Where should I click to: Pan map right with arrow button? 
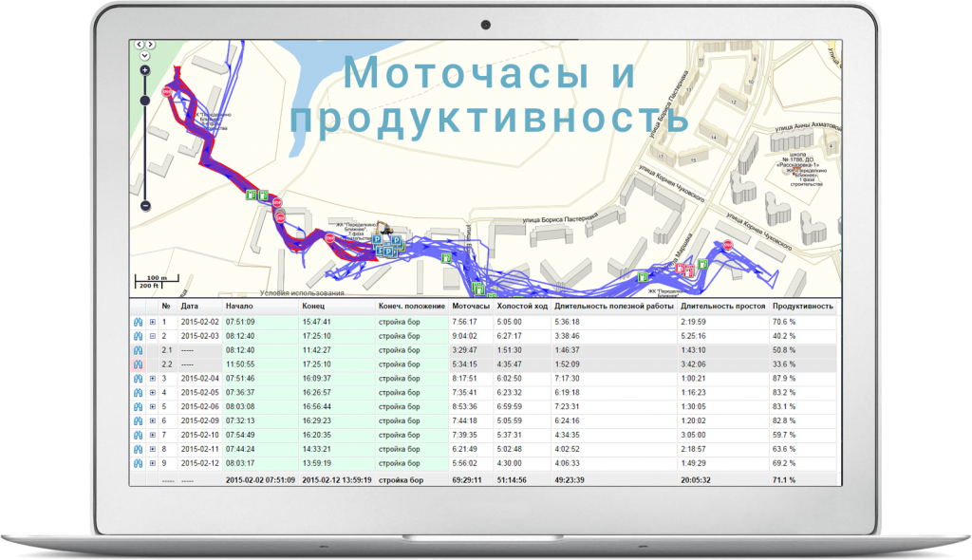pos(150,44)
